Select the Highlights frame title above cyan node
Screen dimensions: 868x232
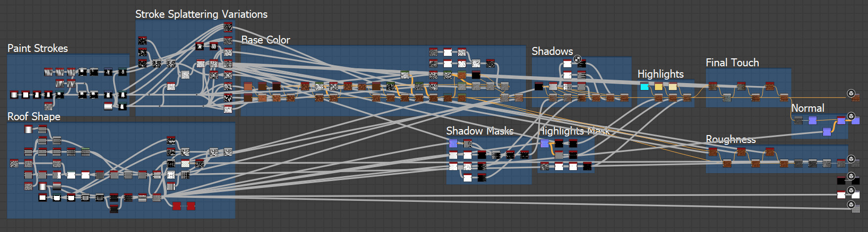click(660, 74)
